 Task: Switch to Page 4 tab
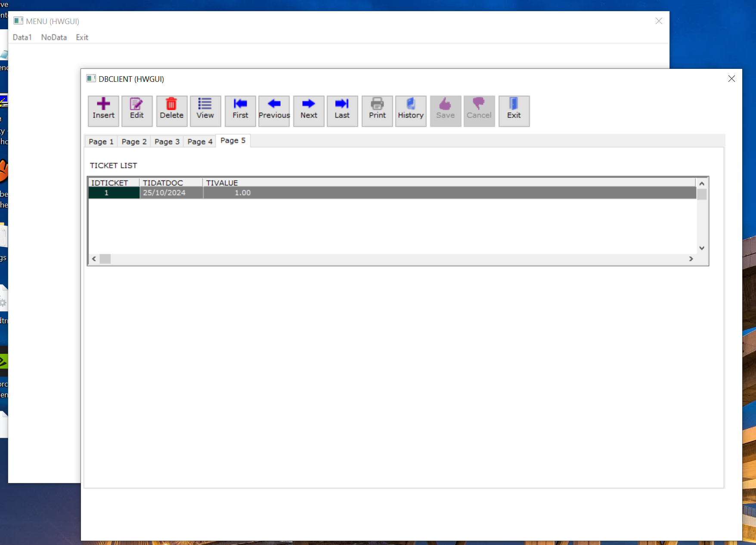pyautogui.click(x=200, y=142)
